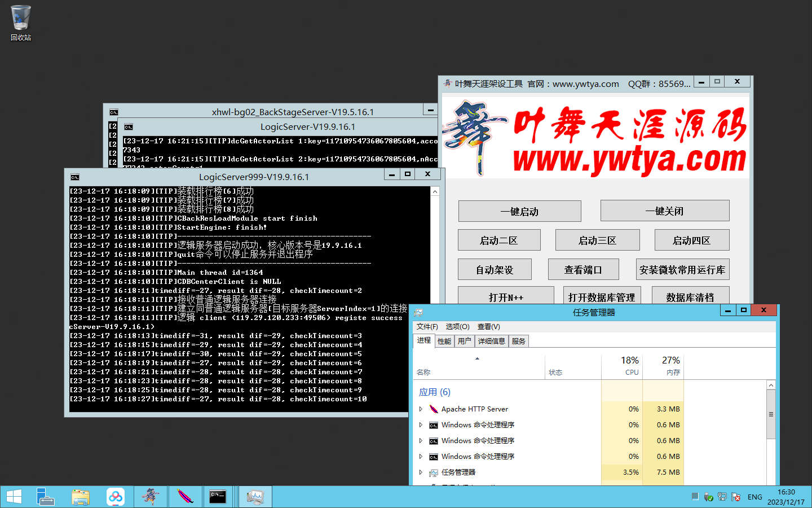Switch to the 性能 tab
This screenshot has width=812, height=508.
click(x=444, y=341)
